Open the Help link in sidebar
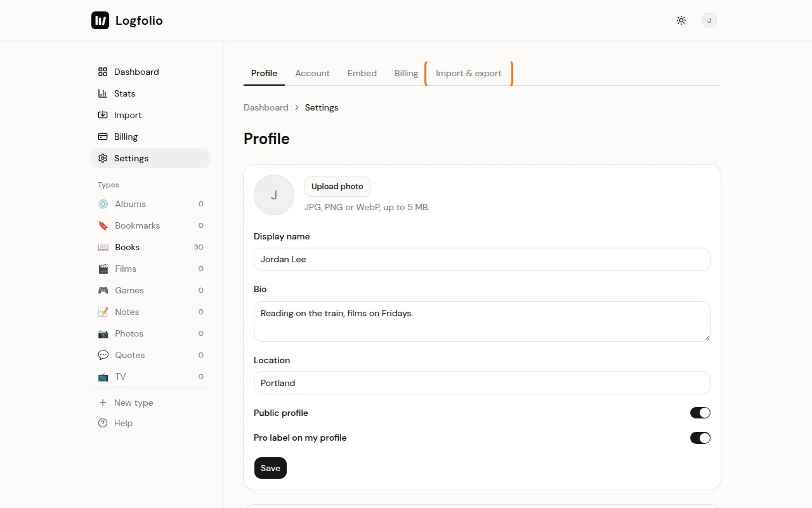The width and height of the screenshot is (812, 508). [123, 423]
